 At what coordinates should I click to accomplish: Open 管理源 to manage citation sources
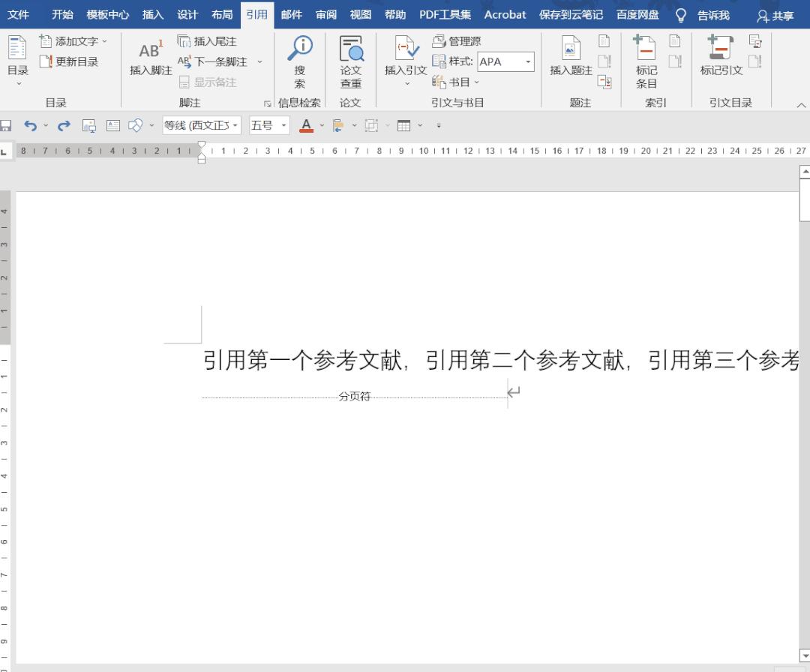[457, 41]
